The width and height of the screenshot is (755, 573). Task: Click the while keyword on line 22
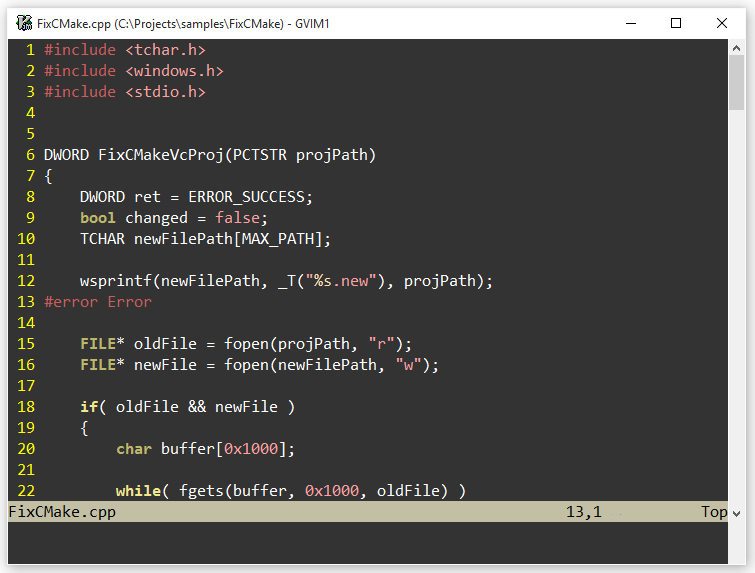click(138, 491)
